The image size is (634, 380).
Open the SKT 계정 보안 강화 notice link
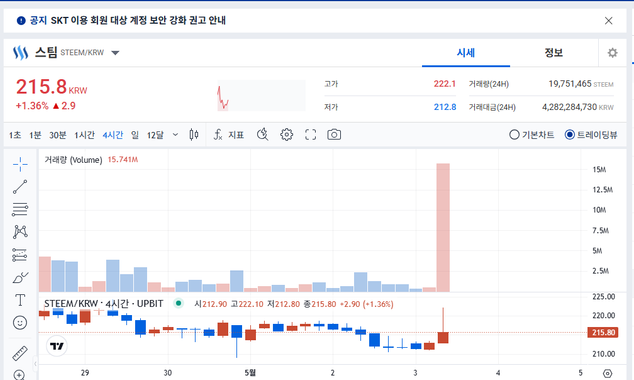(138, 20)
